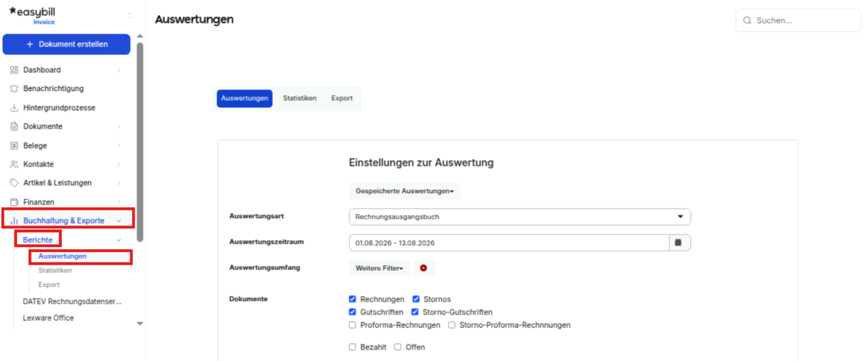Image resolution: width=868 pixels, height=361 pixels.
Task: Click the Dashboard grid icon
Action: point(14,70)
